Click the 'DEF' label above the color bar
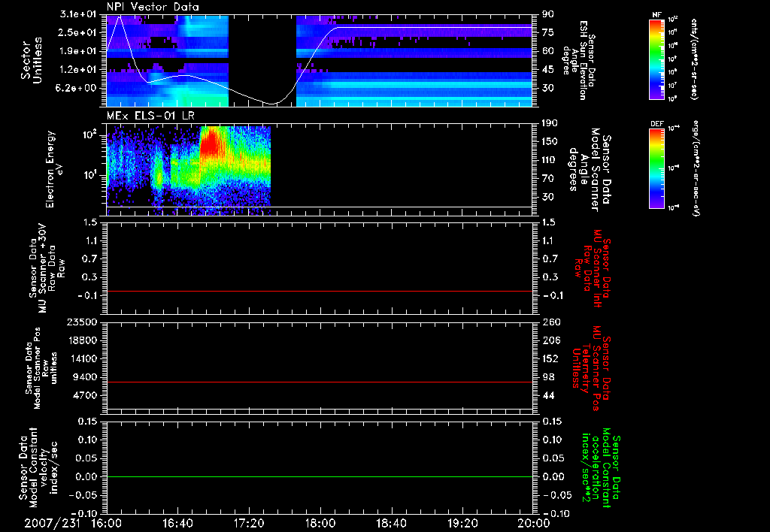Image resolution: width=770 pixels, height=532 pixels. [657, 124]
